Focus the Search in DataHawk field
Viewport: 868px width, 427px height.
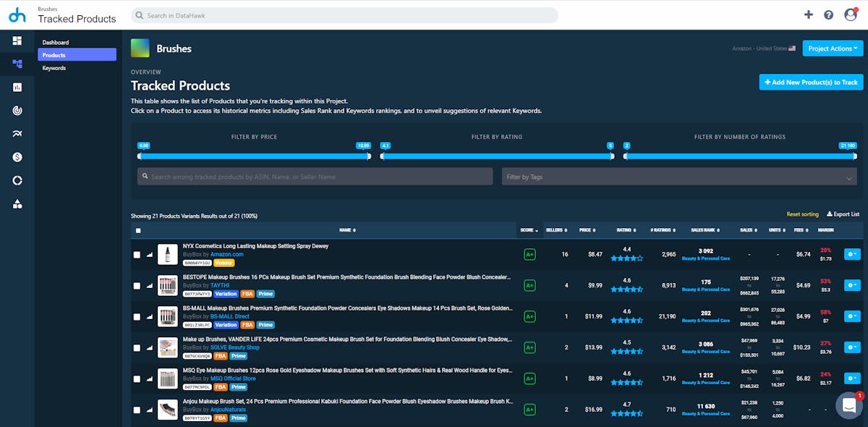coord(344,15)
